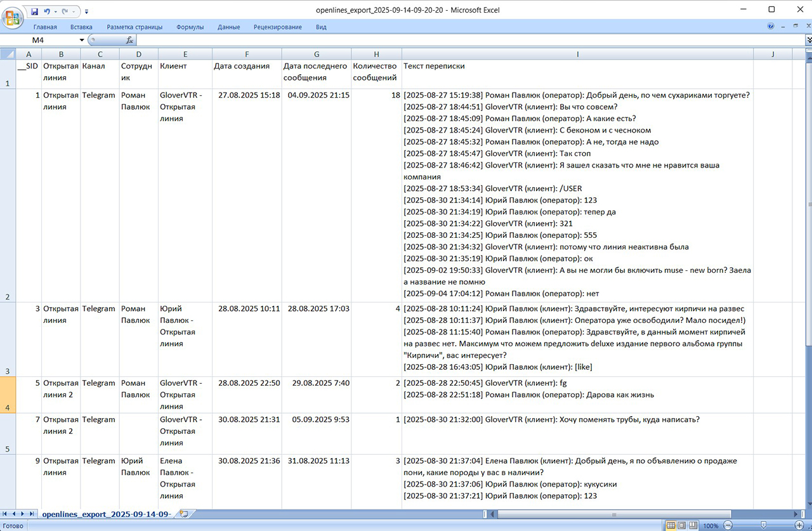Screen dimensions: 812x531
Task: Click the zoom in plus button
Action: pyautogui.click(x=799, y=526)
